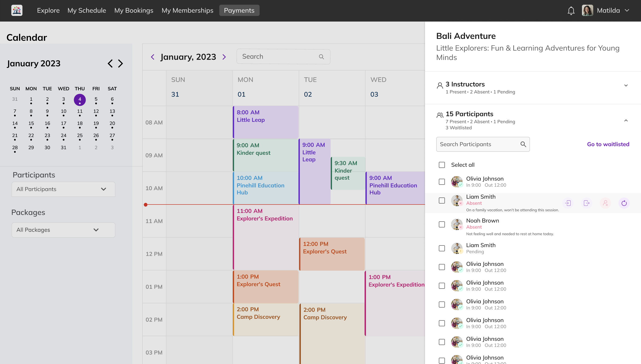Switch to the My Bookings tab
The width and height of the screenshot is (641, 364).
134,10
